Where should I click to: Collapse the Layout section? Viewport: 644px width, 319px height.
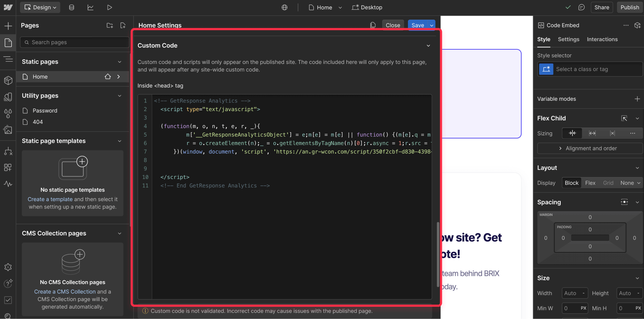[x=637, y=168]
